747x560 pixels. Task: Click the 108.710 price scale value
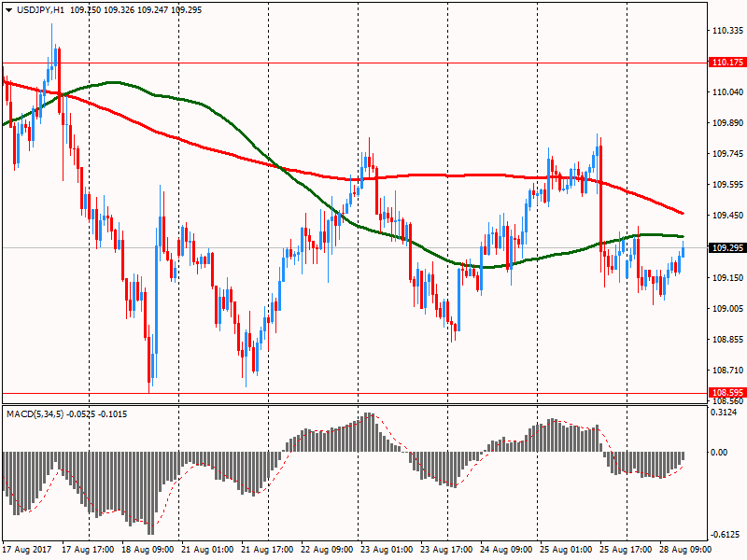pos(727,371)
